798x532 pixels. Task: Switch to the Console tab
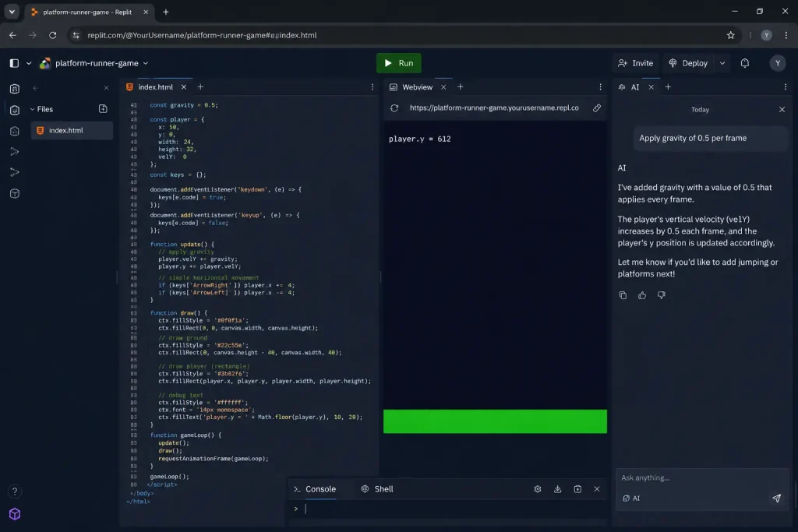click(x=315, y=488)
